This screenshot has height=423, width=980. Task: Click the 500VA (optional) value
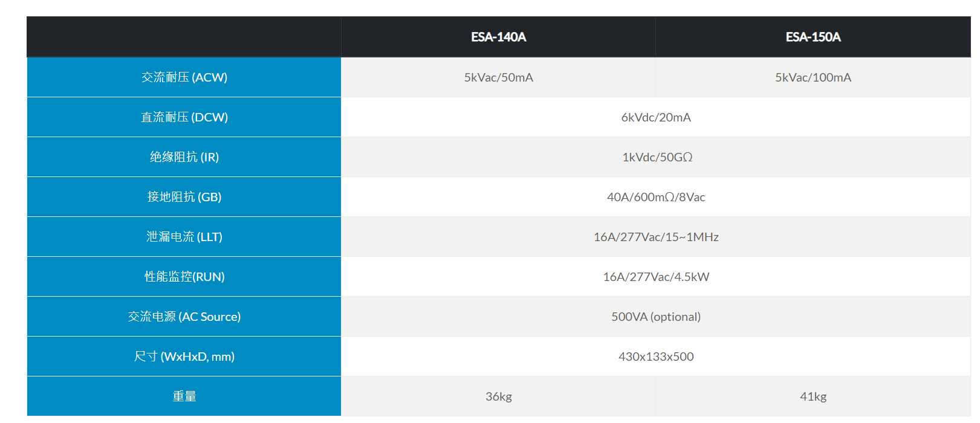pos(656,317)
